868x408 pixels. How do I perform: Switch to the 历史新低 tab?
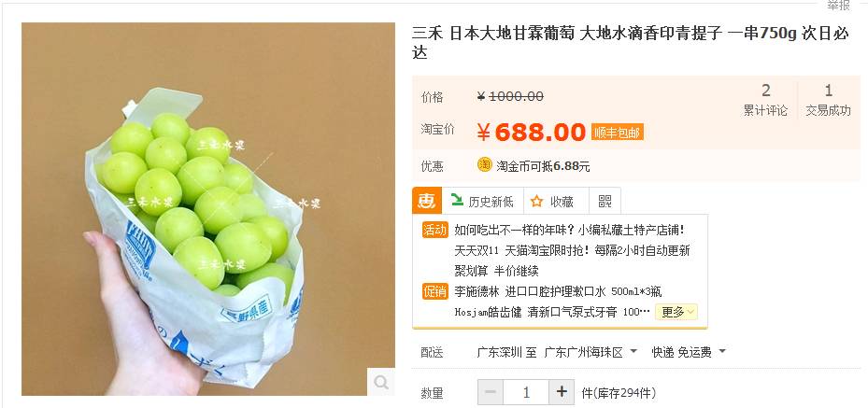tap(483, 202)
